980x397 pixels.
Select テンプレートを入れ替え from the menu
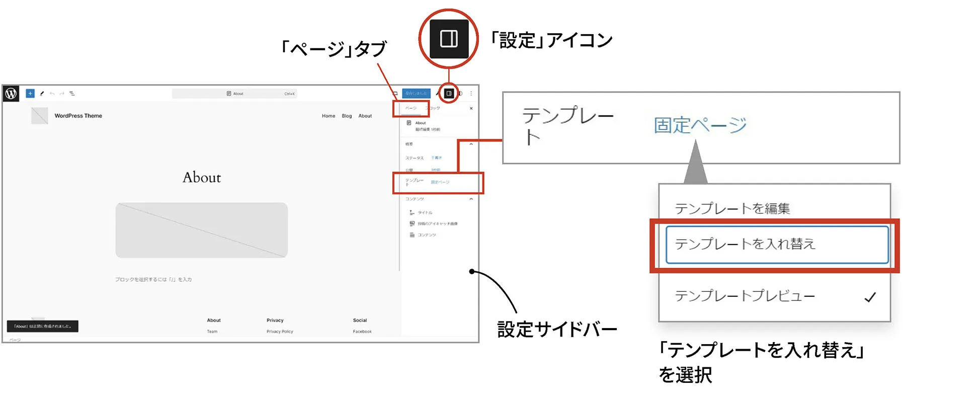click(776, 245)
